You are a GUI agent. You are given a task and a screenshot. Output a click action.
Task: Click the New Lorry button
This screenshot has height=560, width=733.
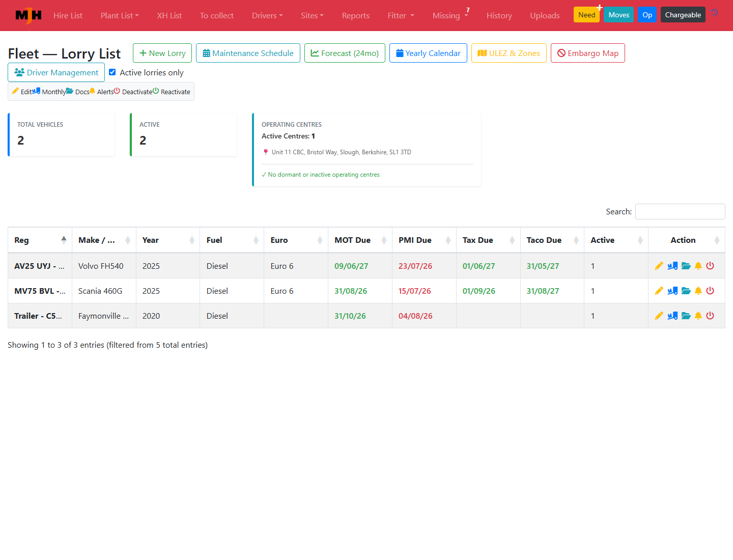(x=162, y=53)
